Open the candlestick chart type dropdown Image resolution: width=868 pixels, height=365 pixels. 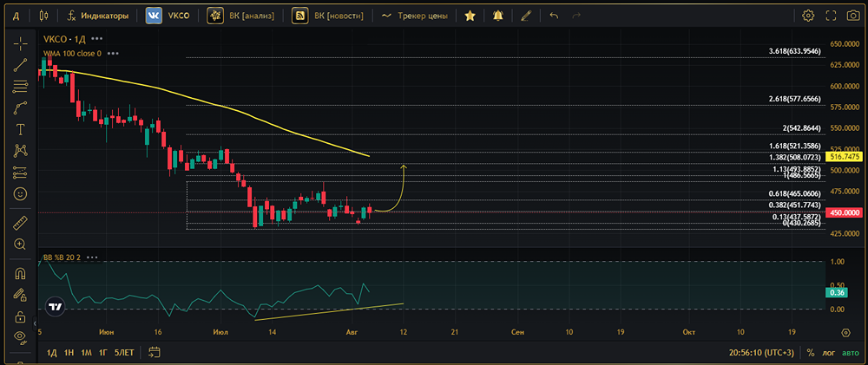44,16
